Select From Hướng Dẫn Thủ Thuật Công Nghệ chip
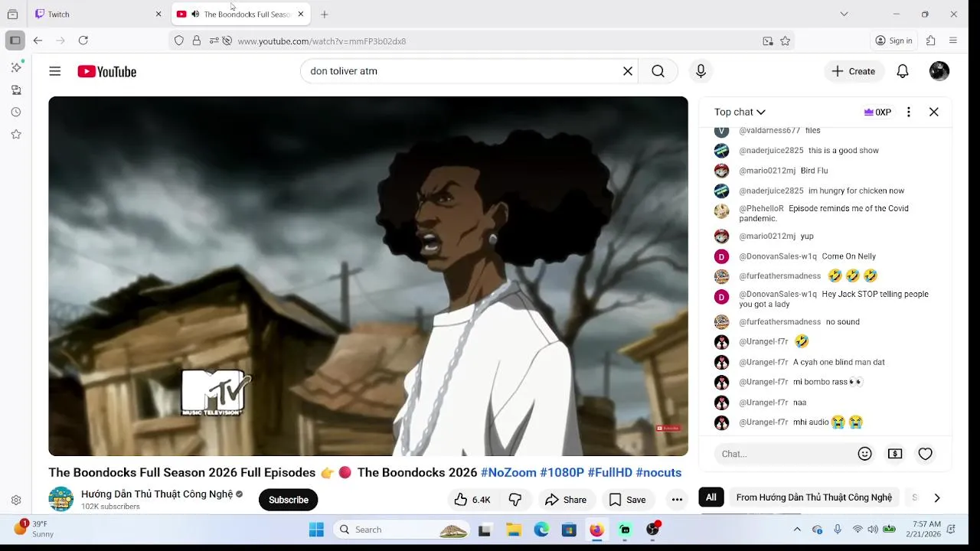The image size is (980, 551). 814,497
